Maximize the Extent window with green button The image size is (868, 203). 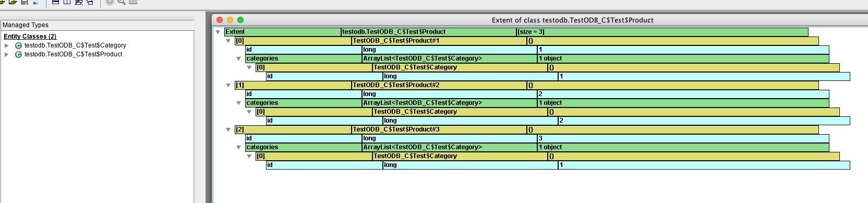[240, 20]
